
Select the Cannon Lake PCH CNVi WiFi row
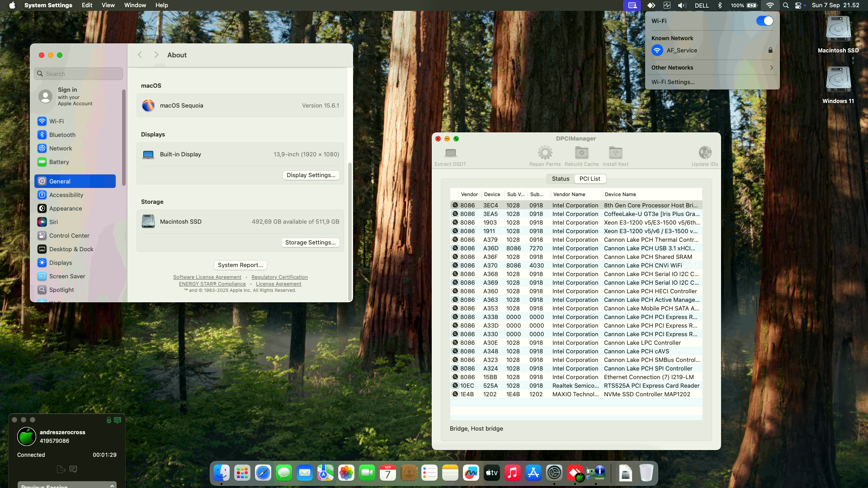[576, 266]
